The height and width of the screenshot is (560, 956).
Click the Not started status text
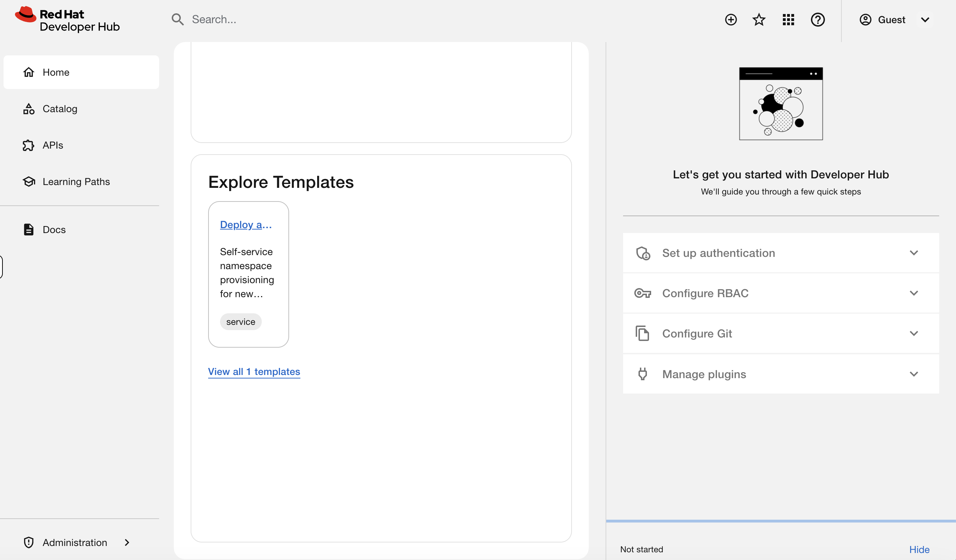(x=642, y=549)
